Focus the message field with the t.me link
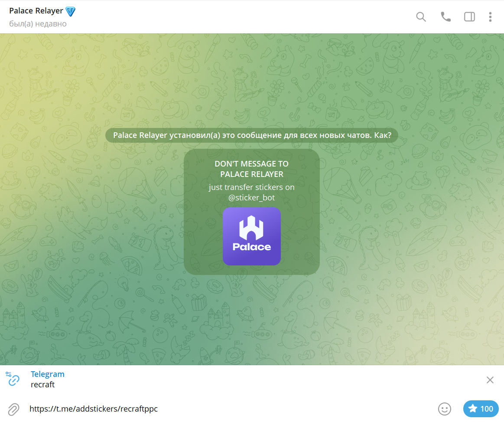Image resolution: width=504 pixels, height=422 pixels. coord(217,409)
